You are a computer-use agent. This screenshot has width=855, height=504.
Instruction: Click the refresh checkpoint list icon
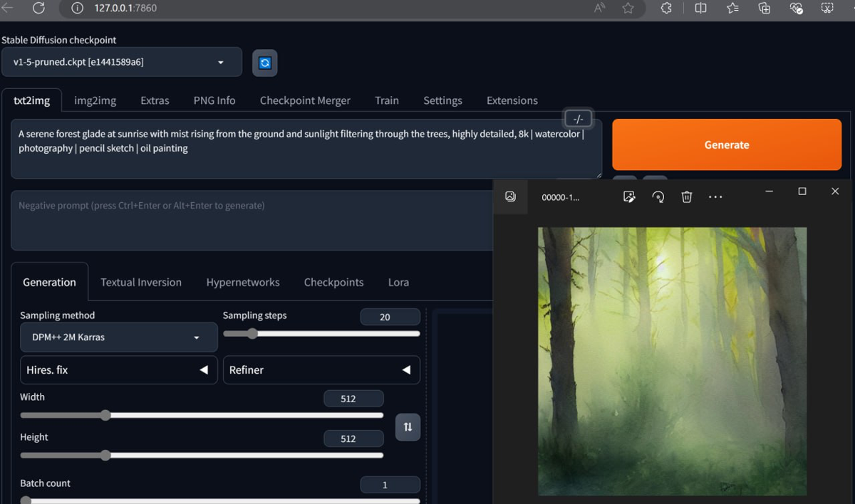(x=264, y=63)
